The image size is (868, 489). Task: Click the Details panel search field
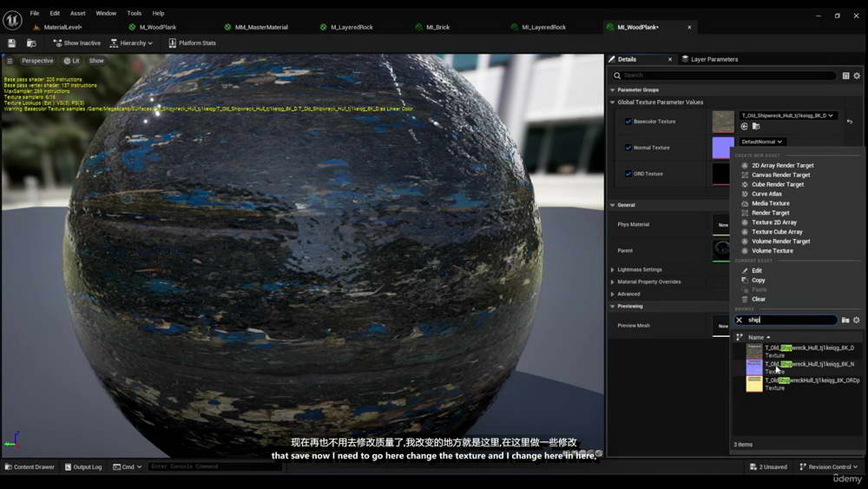pos(724,76)
